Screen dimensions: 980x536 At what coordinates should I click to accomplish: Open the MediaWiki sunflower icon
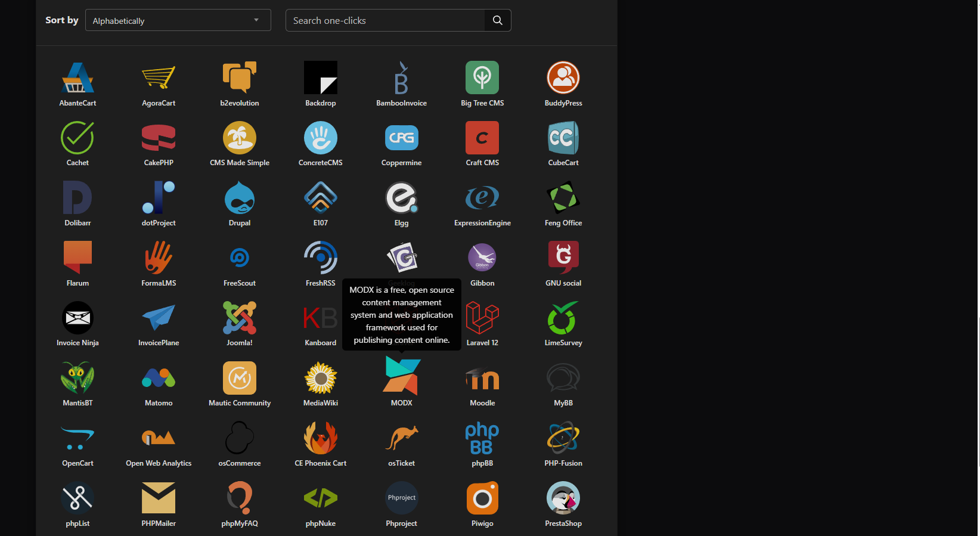click(321, 378)
